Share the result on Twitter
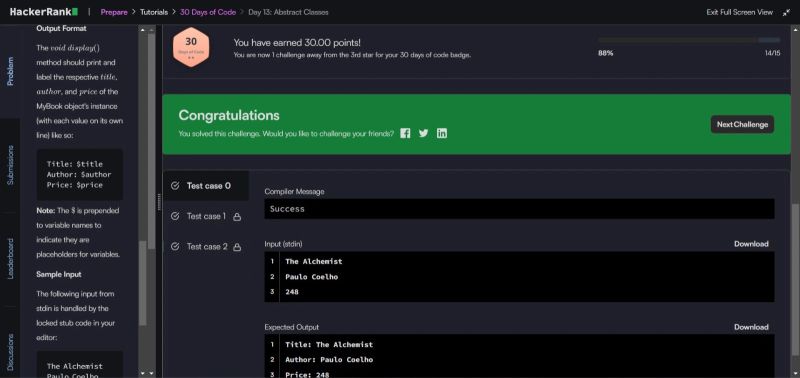The height and width of the screenshot is (378, 800). (x=423, y=133)
